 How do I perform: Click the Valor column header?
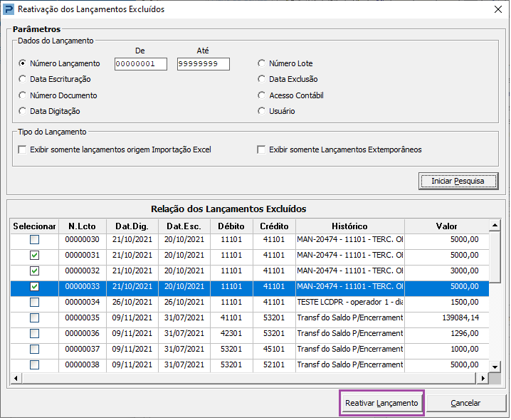coord(446,226)
